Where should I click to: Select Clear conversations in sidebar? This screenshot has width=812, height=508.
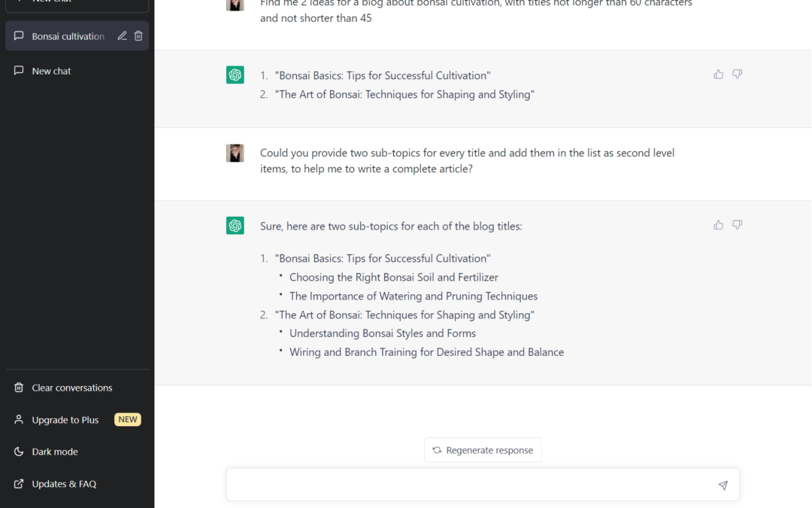tap(71, 388)
